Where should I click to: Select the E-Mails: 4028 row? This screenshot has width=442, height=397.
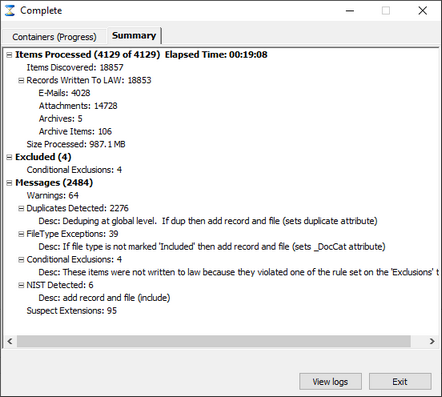pos(64,93)
